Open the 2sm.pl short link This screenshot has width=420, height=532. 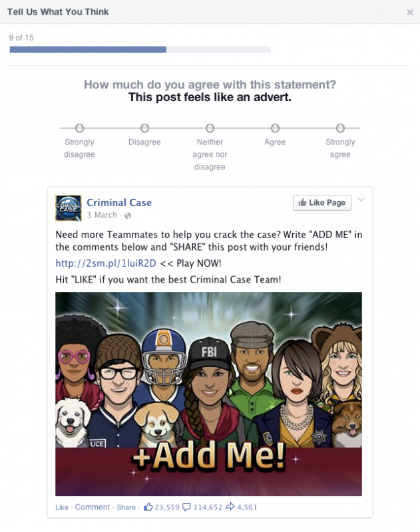coord(106,263)
